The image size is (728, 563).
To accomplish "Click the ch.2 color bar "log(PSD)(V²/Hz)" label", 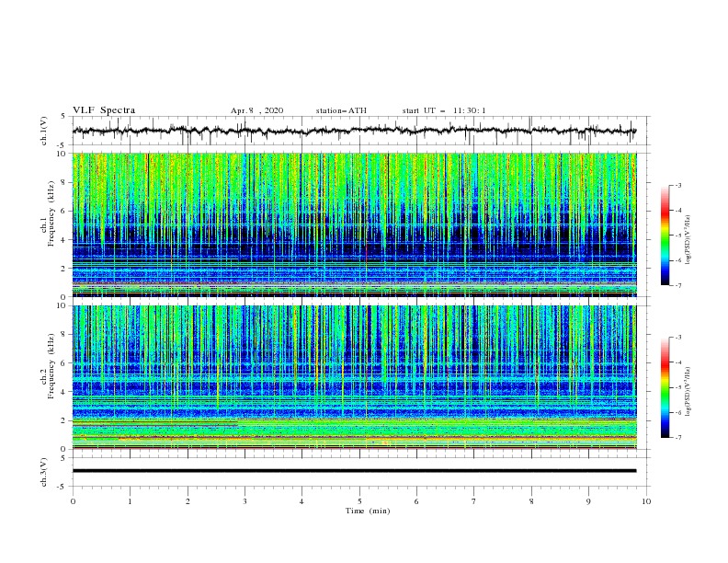I will (688, 391).
